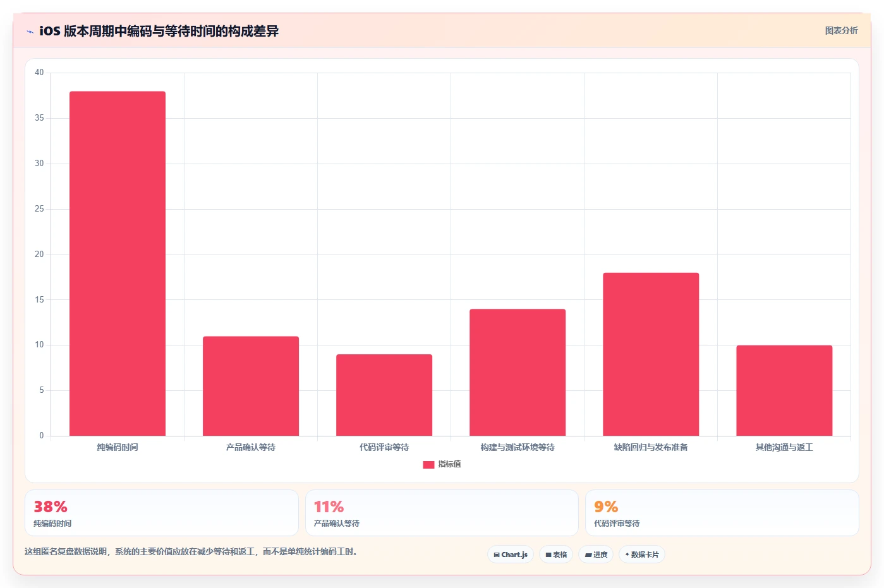Click the 数据卡片 tag chip
This screenshot has height=588, width=884.
(642, 555)
